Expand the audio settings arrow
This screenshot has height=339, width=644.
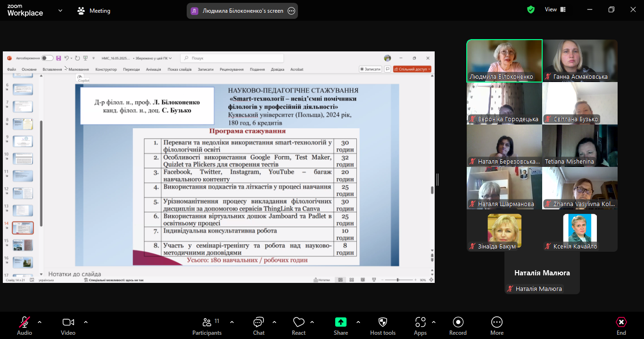click(40, 322)
